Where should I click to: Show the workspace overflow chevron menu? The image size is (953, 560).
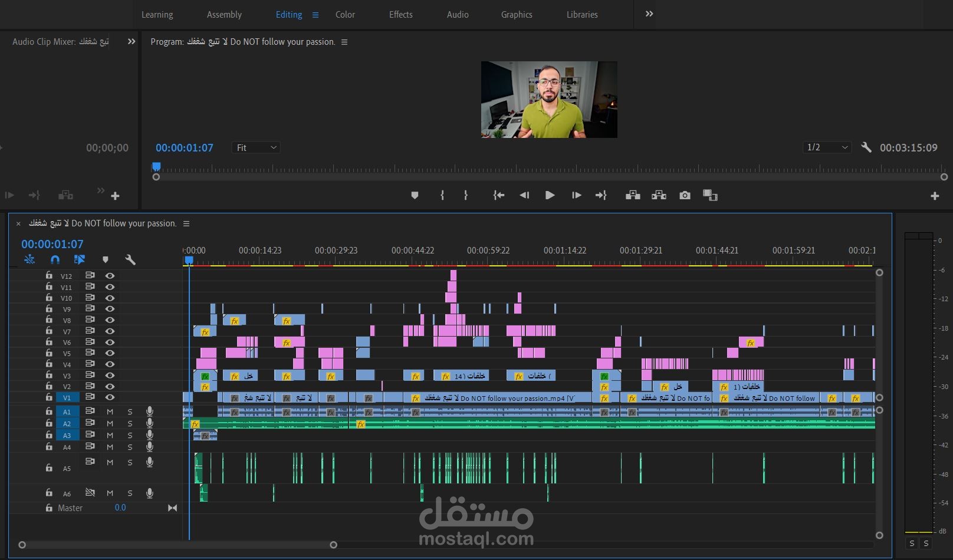[x=649, y=14]
